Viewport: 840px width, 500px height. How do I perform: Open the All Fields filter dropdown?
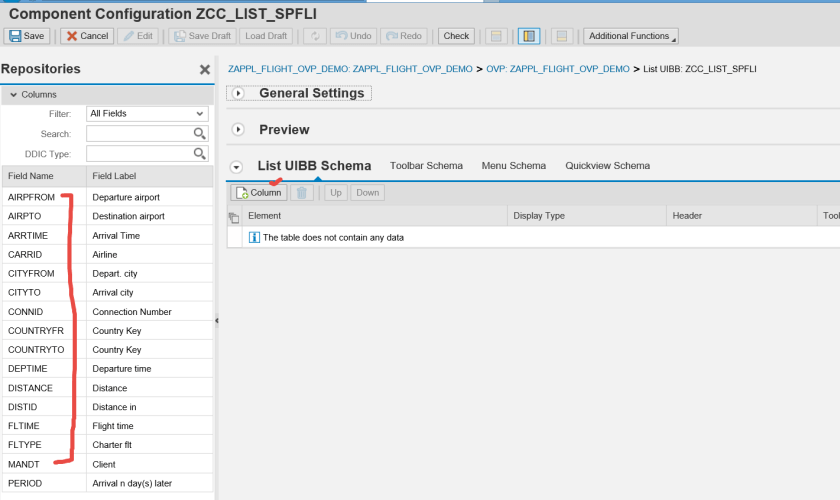coord(147,114)
